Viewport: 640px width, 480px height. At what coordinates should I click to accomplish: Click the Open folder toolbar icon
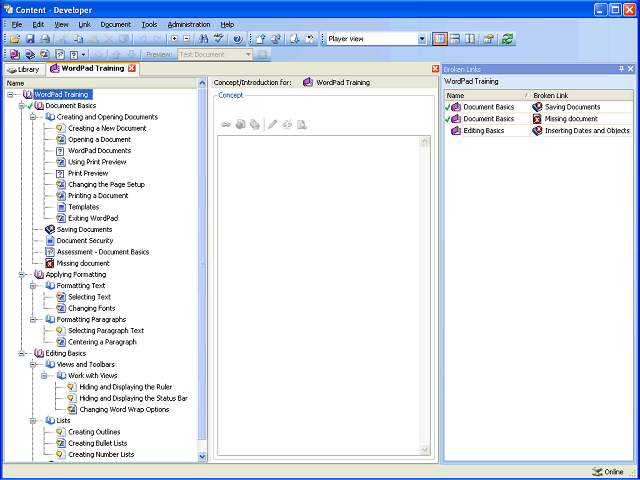[x=15, y=39]
